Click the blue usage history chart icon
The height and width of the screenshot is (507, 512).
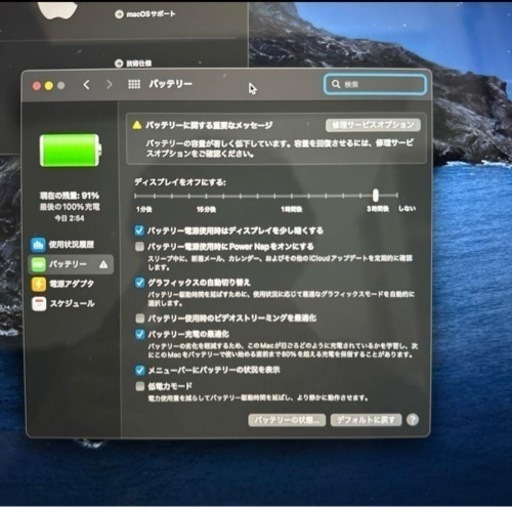[x=38, y=245]
